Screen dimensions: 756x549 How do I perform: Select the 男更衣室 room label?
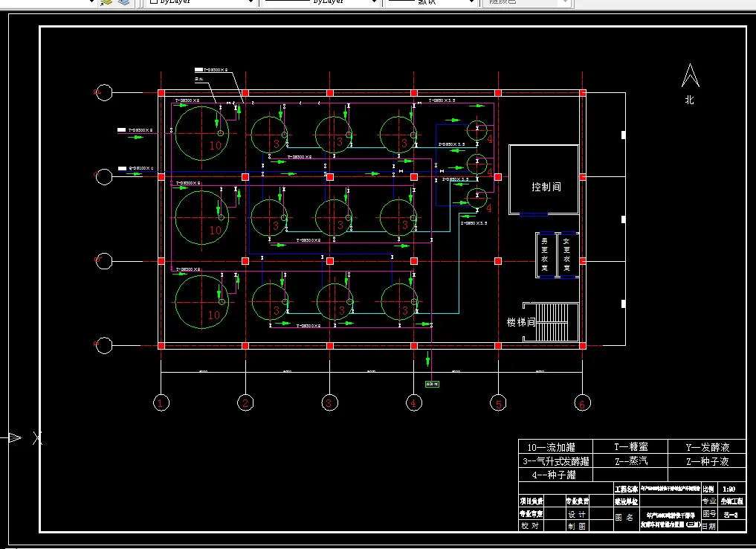(544, 254)
